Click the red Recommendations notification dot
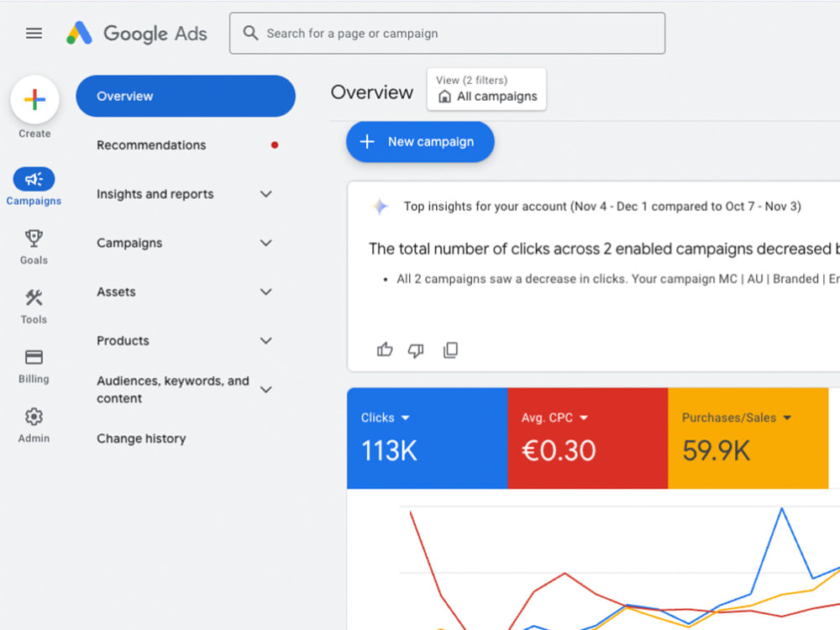This screenshot has height=630, width=840. (275, 145)
